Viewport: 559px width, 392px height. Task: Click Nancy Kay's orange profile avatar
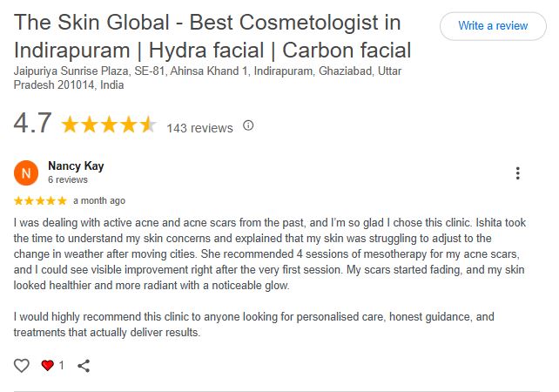point(27,172)
